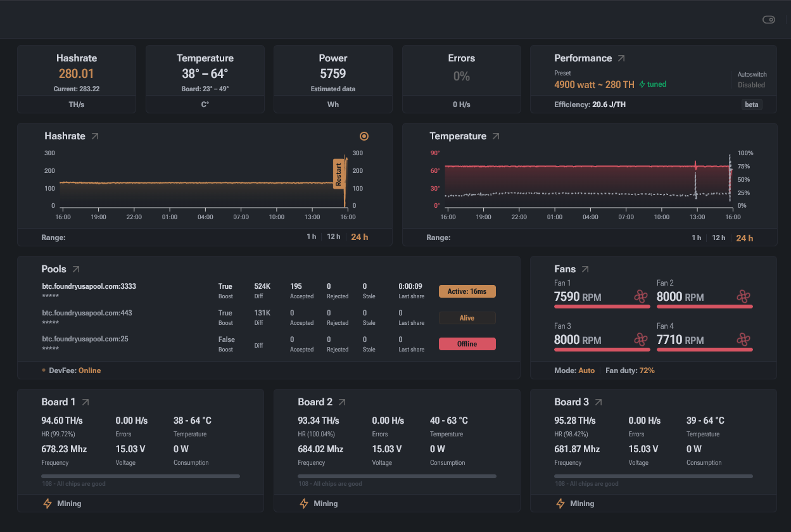This screenshot has width=791, height=532.
Task: Select 24 h range on Temperature chart
Action: [745, 238]
